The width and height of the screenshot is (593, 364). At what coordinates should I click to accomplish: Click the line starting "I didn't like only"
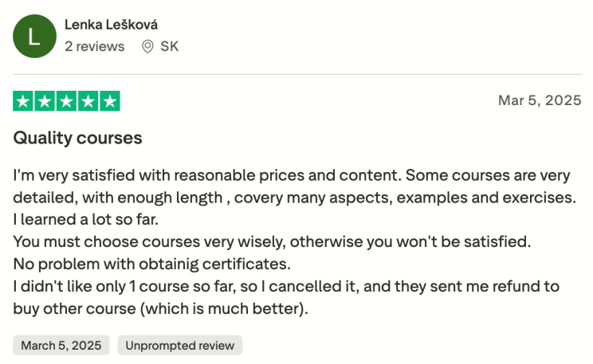[286, 286]
